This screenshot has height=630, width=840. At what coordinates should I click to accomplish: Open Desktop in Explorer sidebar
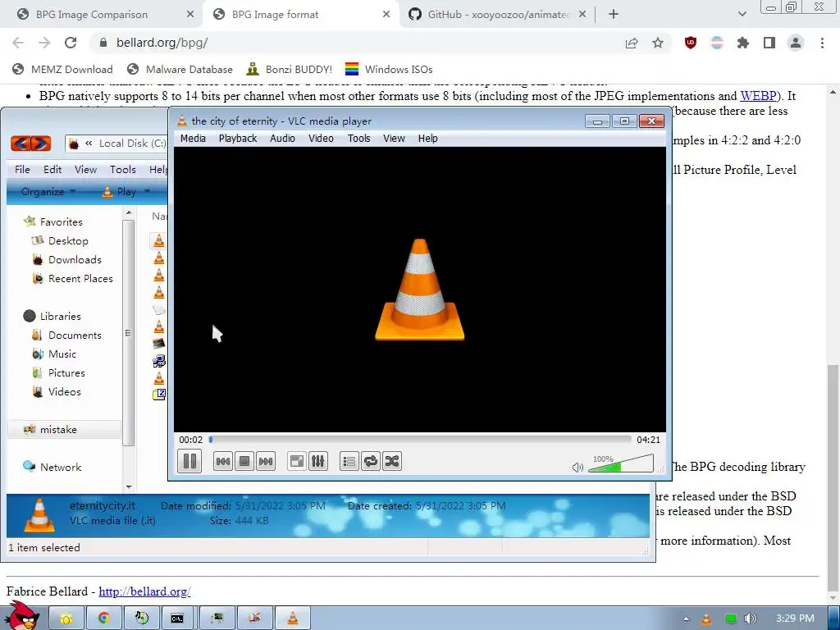coord(60,241)
